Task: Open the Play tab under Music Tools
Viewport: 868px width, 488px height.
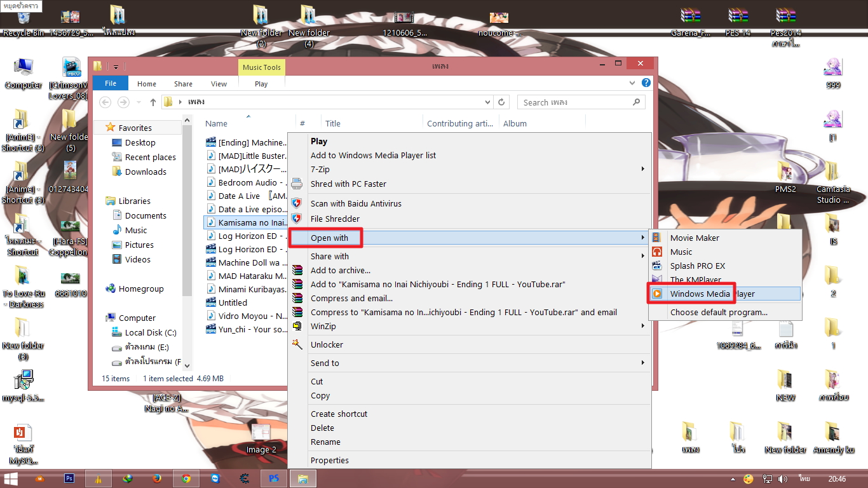Action: click(261, 83)
